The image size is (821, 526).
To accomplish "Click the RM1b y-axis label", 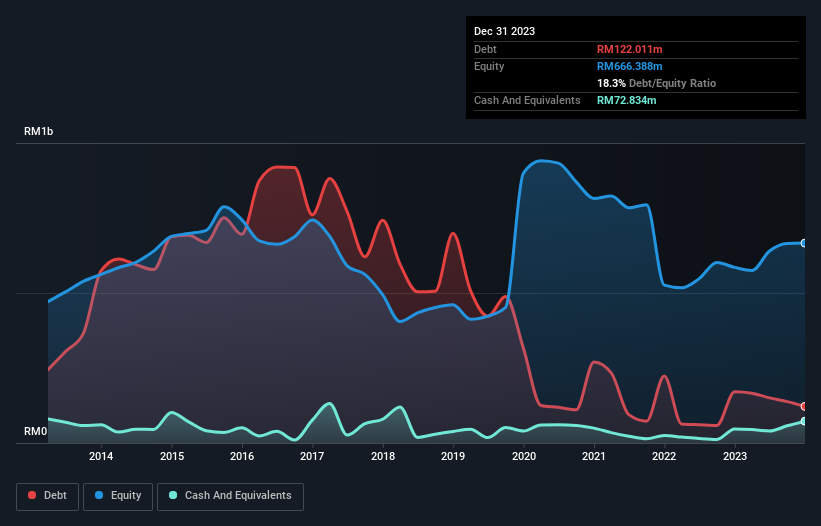I will pyautogui.click(x=39, y=131).
